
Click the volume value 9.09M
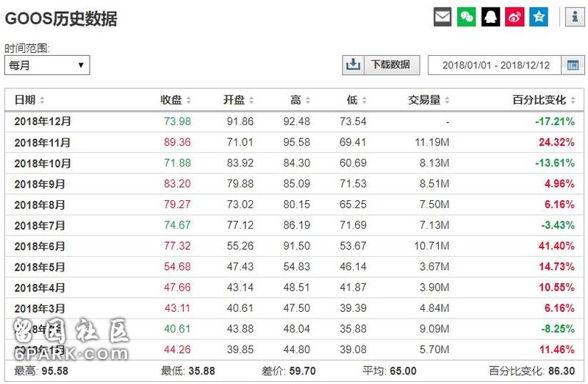(x=434, y=329)
